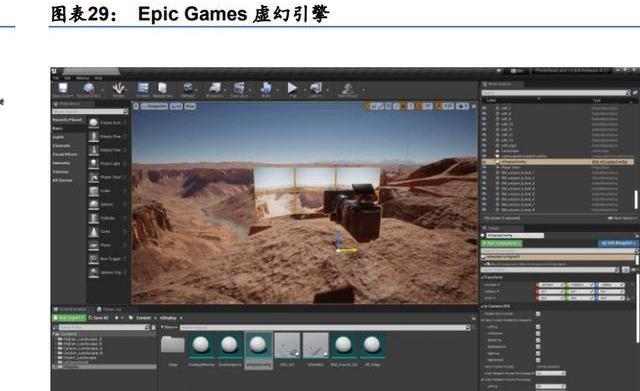Open the File menu
This screenshot has width=640, height=391.
[56, 78]
